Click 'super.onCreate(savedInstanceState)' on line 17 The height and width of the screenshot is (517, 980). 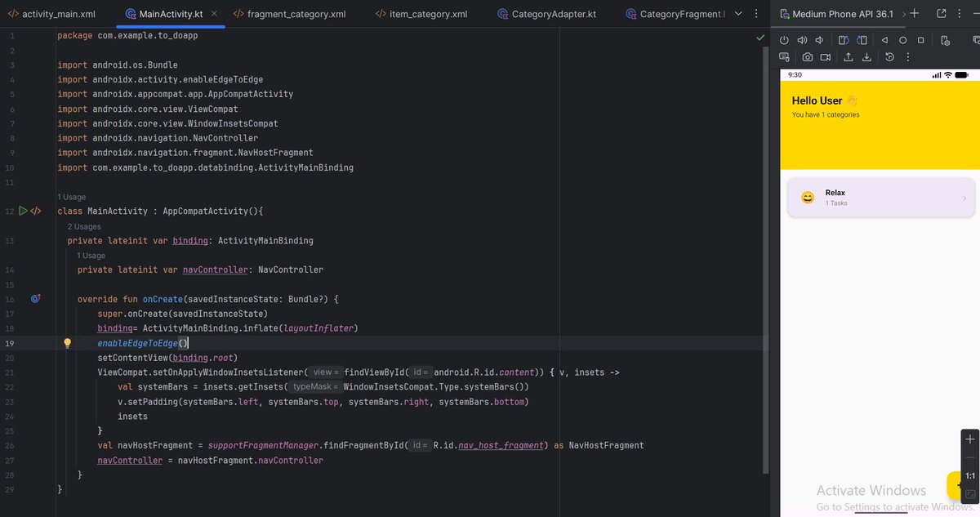[x=182, y=314]
